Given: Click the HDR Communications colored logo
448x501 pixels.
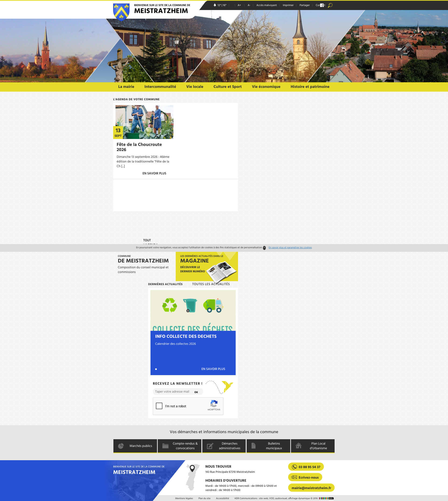Looking at the screenshot, I should [326, 498].
